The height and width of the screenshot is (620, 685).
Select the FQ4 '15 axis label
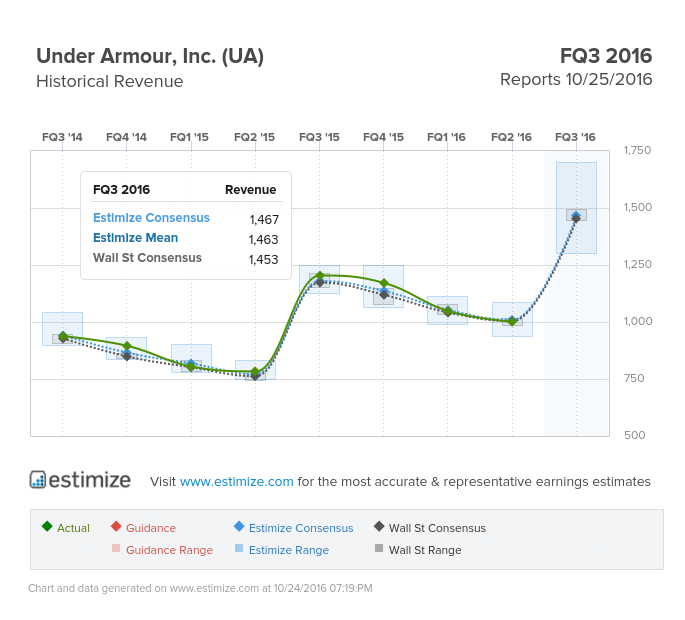pyautogui.click(x=383, y=137)
